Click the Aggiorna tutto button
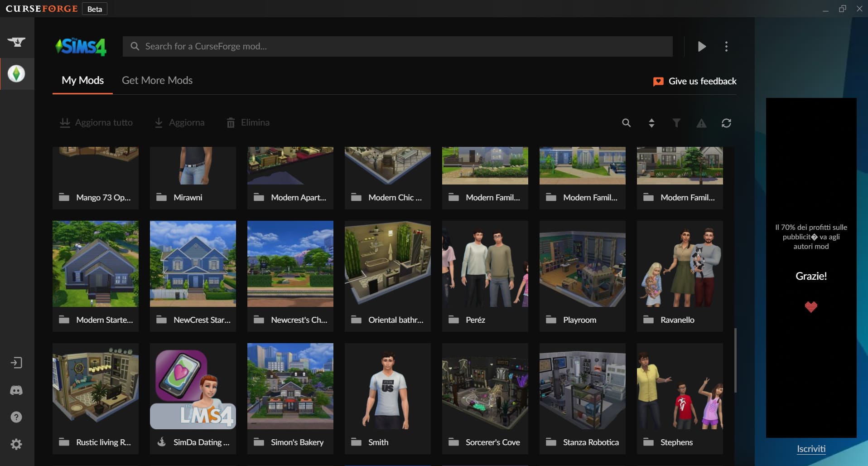Screen dimensions: 868x466 click(96, 123)
